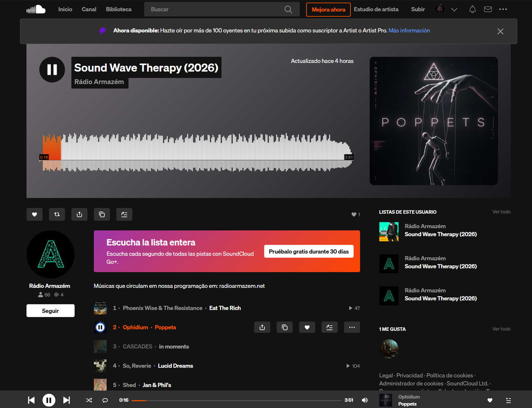532x408 pixels.
Task: Open the Privacidad footer link
Action: tap(410, 376)
